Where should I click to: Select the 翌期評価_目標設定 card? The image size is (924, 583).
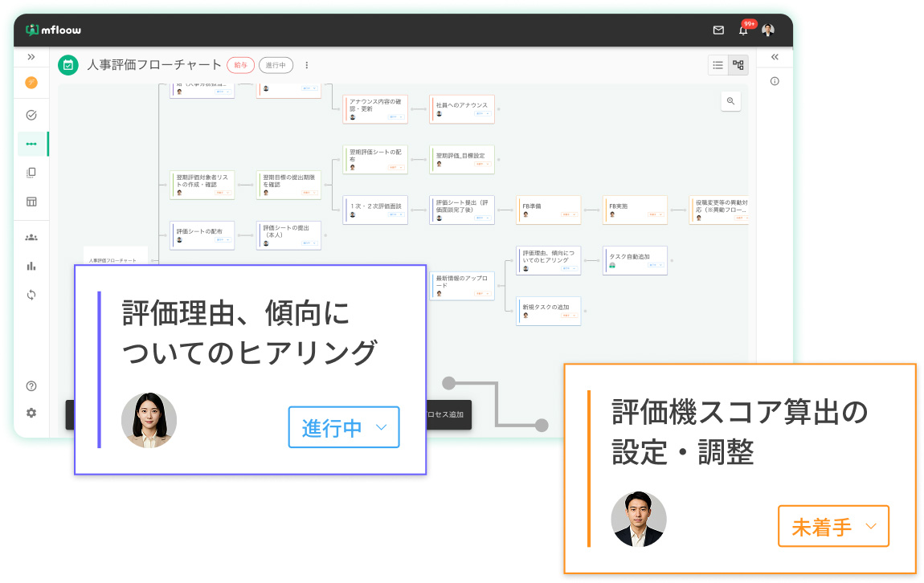click(x=462, y=160)
